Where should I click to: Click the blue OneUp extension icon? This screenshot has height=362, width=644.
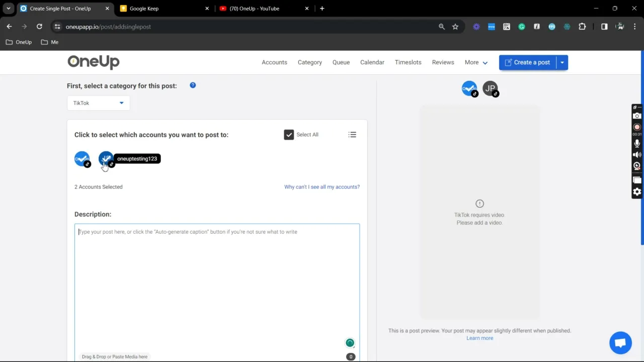pos(492,27)
